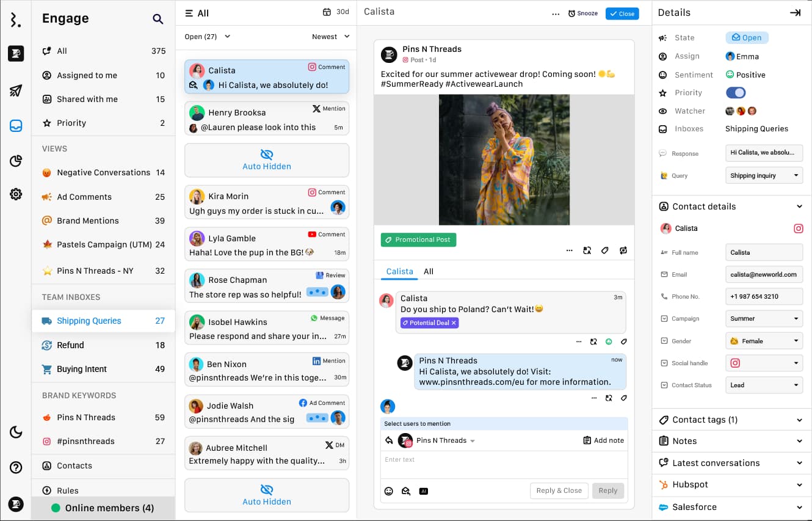Open saved replies icon in the composer

click(406, 490)
